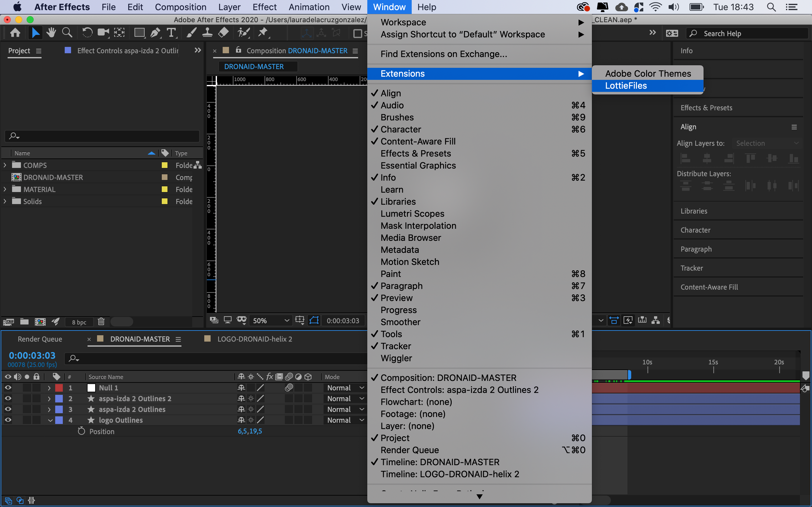812x507 pixels.
Task: Expand the COMPS folder
Action: [x=5, y=165]
